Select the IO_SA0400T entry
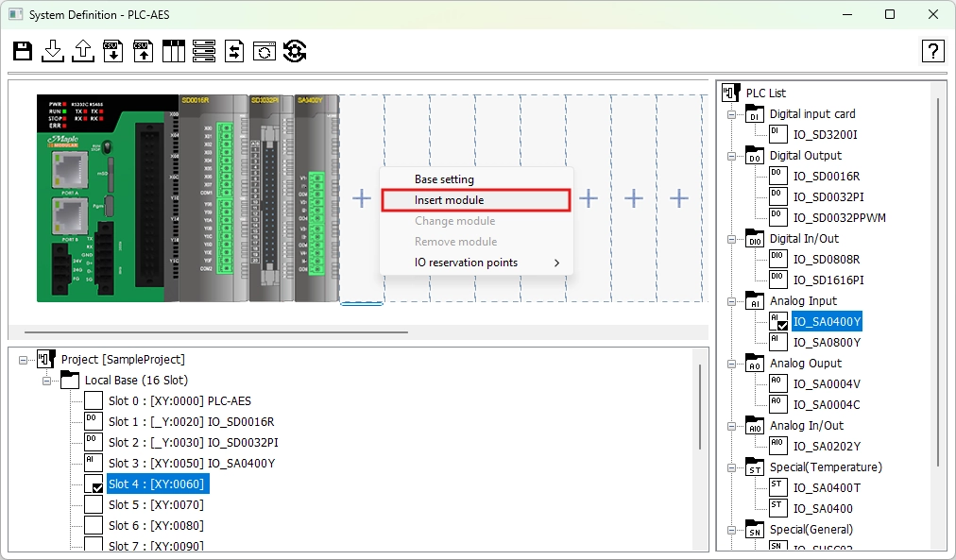The image size is (956, 560). point(827,488)
